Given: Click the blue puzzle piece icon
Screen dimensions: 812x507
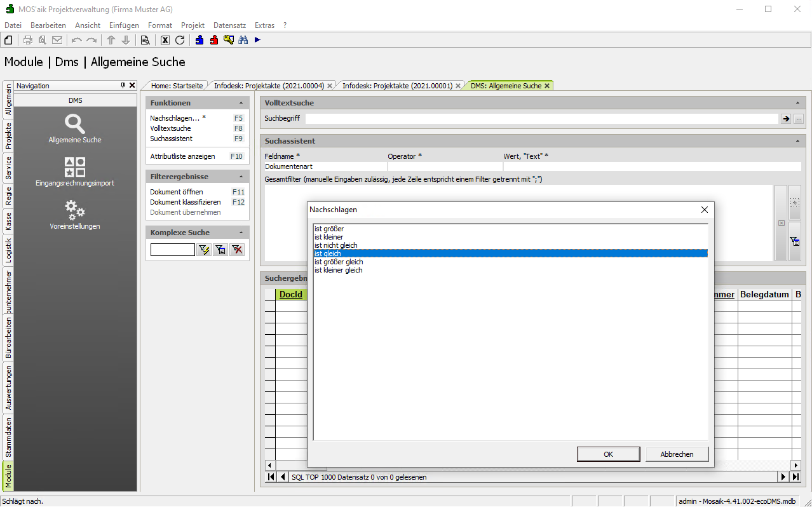Looking at the screenshot, I should (200, 40).
